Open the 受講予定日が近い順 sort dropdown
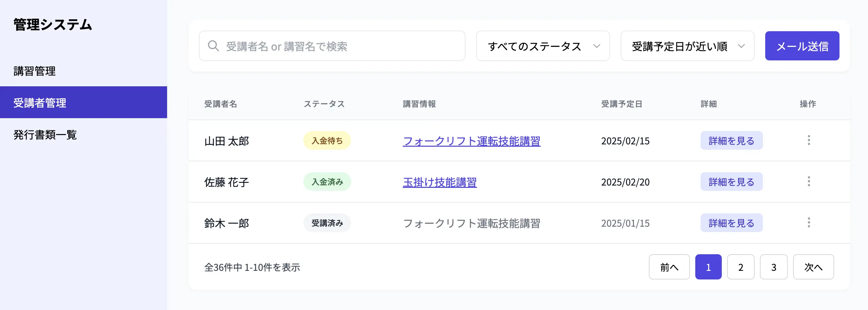The width and height of the screenshot is (868, 310). [x=687, y=46]
